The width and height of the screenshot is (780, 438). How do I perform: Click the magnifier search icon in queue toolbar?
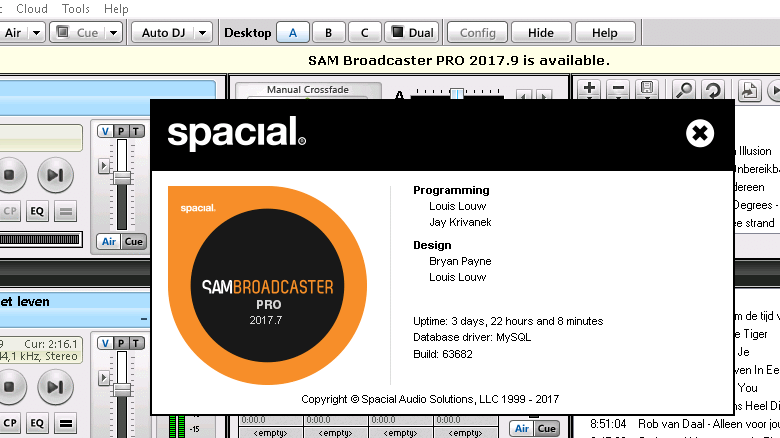pyautogui.click(x=684, y=90)
